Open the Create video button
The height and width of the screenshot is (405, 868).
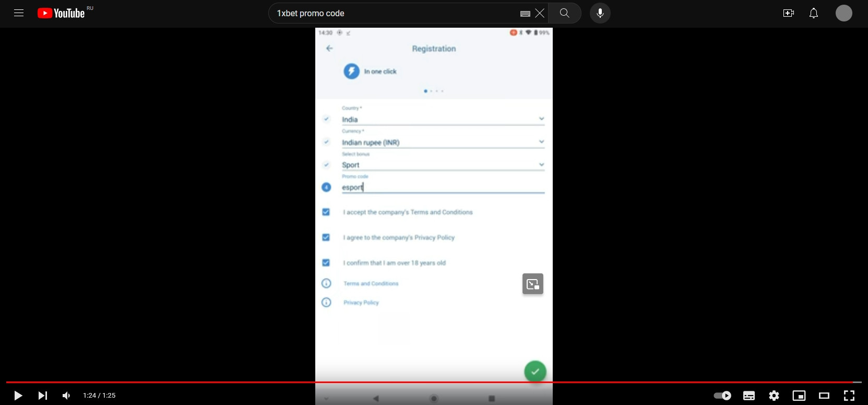(x=789, y=13)
